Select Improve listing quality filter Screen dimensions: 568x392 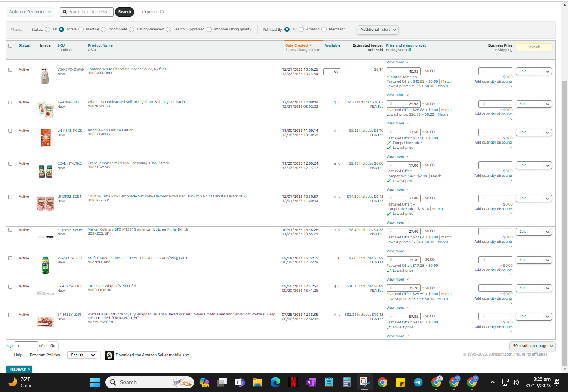tap(209, 29)
